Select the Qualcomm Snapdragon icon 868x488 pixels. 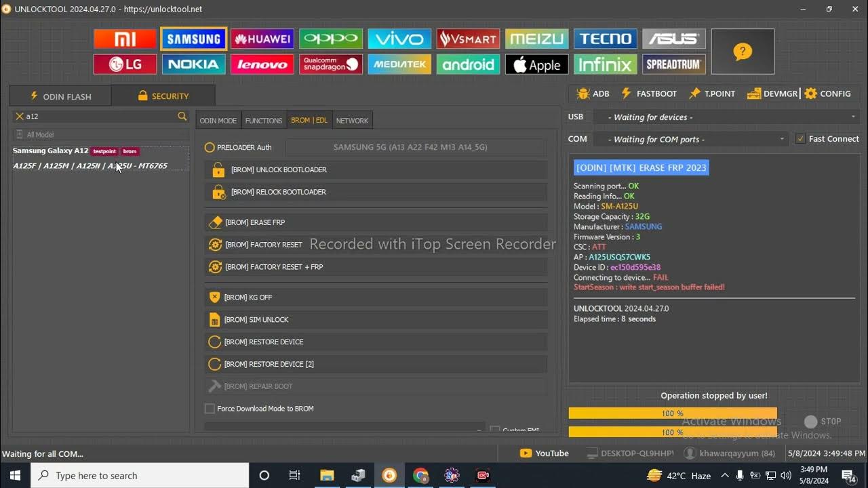point(331,64)
